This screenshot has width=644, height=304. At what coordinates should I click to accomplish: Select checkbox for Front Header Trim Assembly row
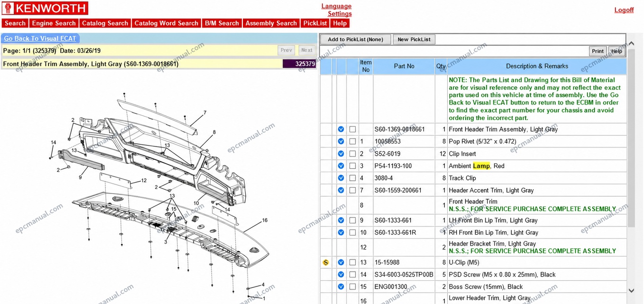click(x=352, y=129)
